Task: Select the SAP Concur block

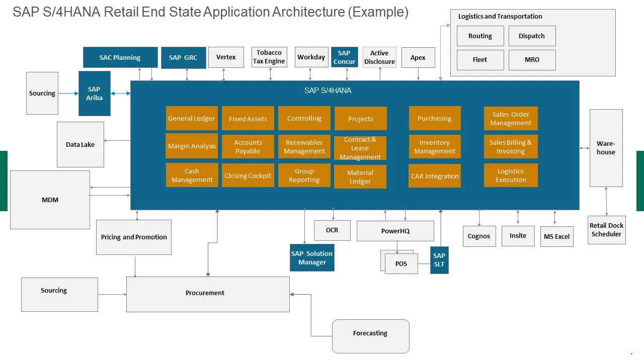Action: click(344, 57)
